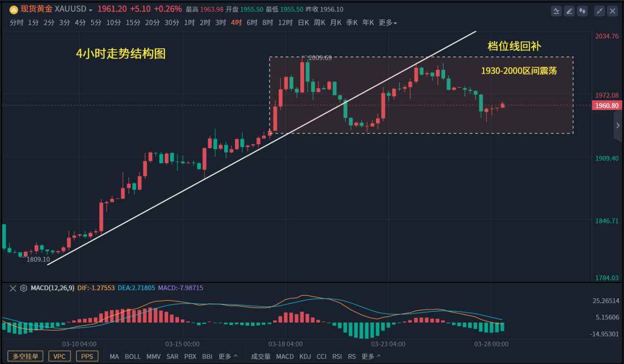624x364 pixels.
Task: Open the XAUUSD symbol dropdown arrow
Action: [x=91, y=10]
